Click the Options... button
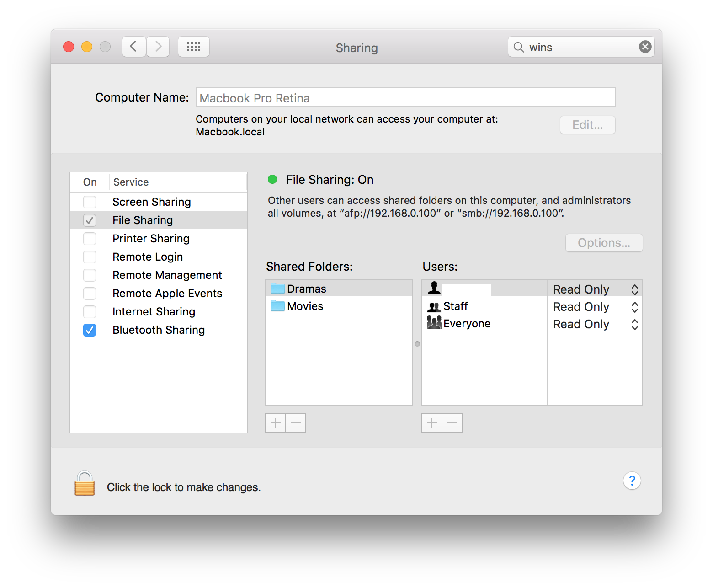Screen dimensions: 713x588 [604, 243]
